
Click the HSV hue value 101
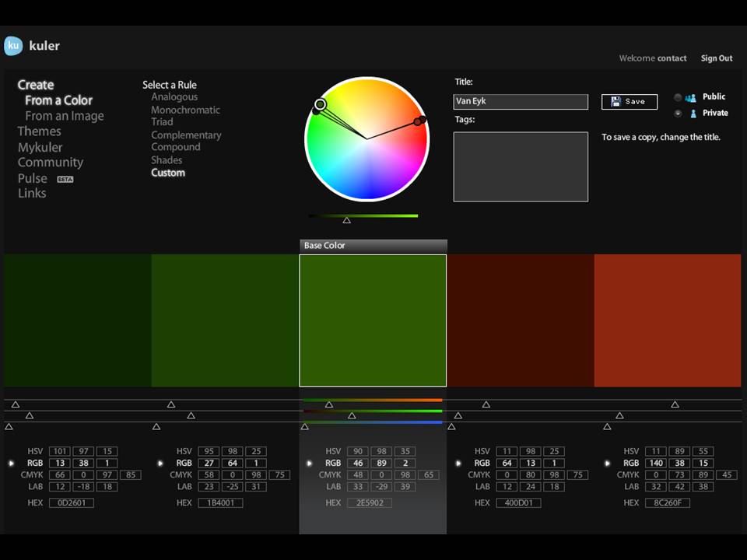(60, 451)
